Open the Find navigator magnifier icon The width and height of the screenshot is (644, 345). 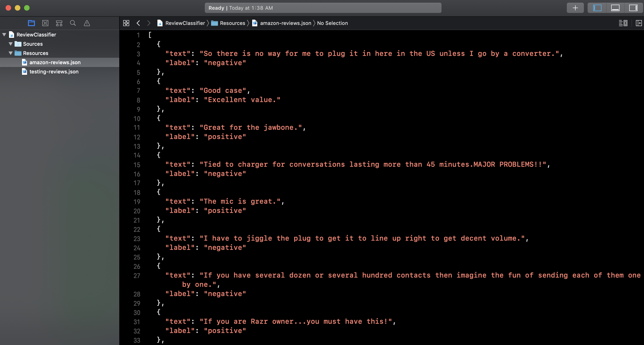pyautogui.click(x=73, y=23)
